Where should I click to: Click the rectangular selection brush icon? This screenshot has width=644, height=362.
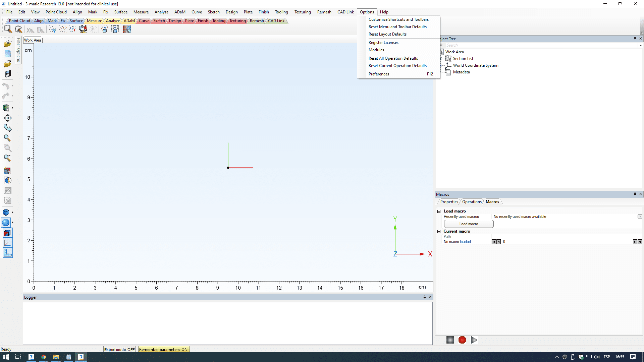point(8,29)
